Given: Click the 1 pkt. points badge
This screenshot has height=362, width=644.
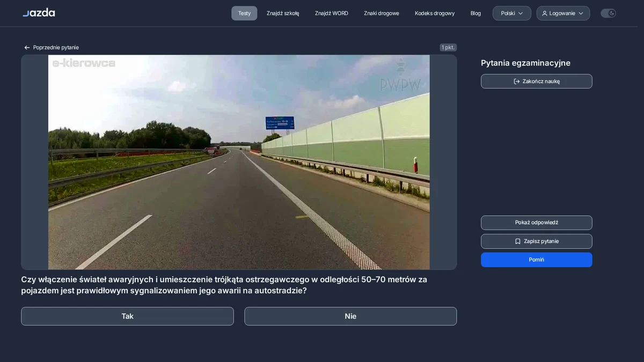Looking at the screenshot, I should pos(448,48).
